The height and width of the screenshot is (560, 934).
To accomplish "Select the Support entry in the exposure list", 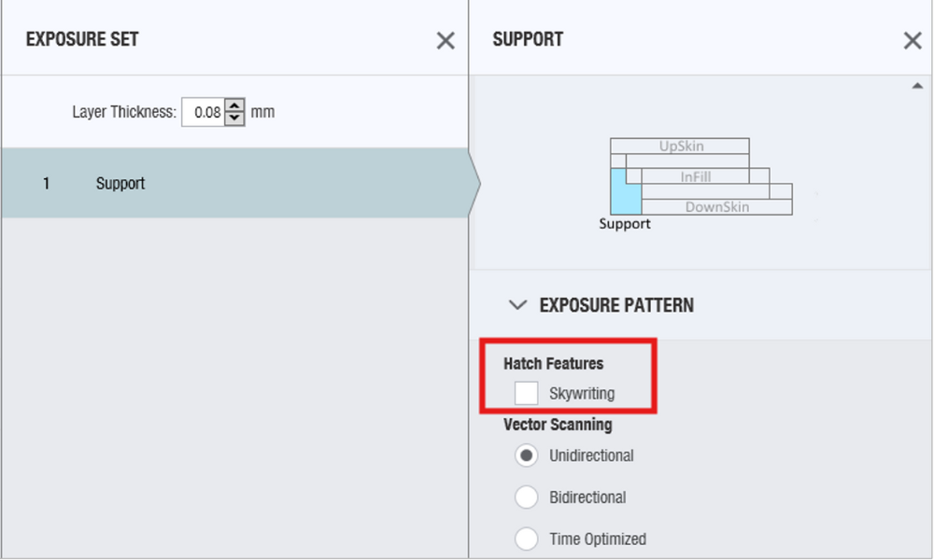I will [x=120, y=183].
